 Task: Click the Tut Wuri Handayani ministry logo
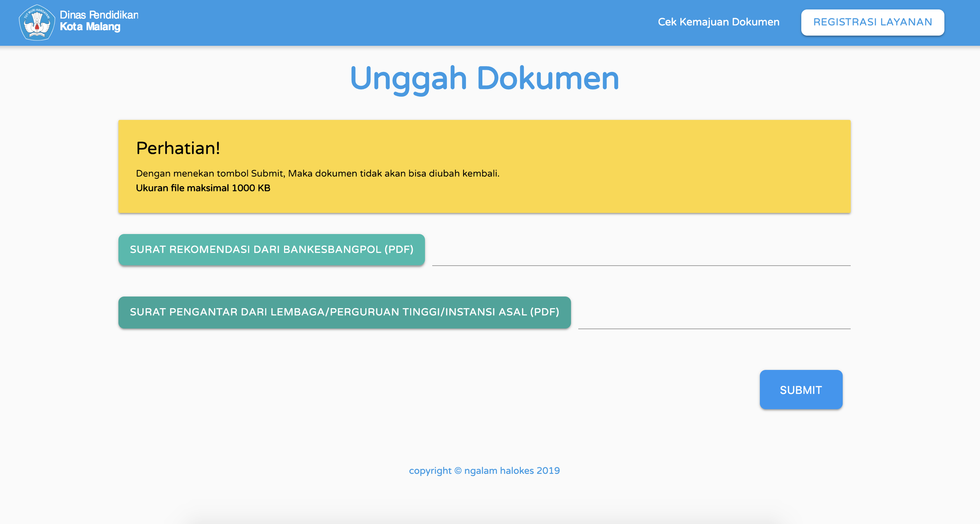click(x=37, y=22)
